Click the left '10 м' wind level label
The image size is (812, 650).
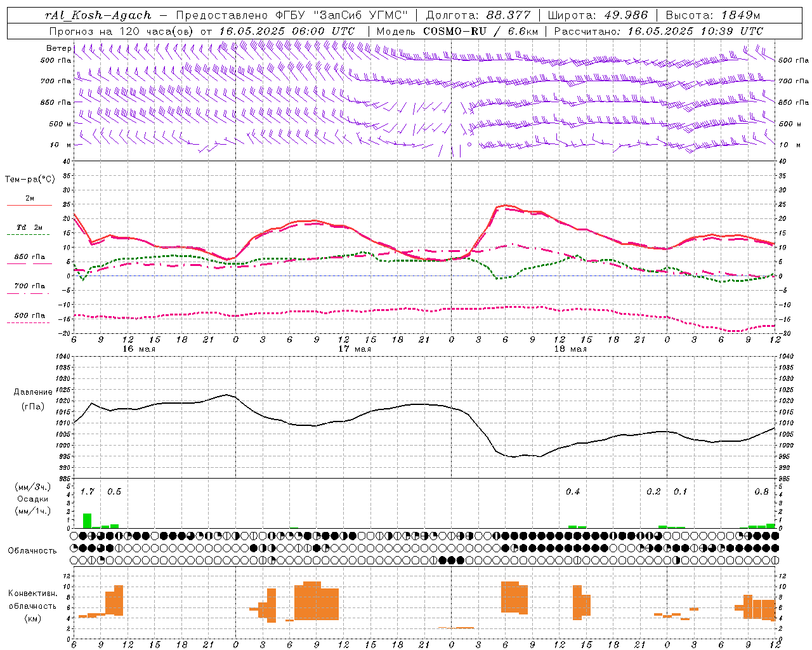click(x=61, y=145)
